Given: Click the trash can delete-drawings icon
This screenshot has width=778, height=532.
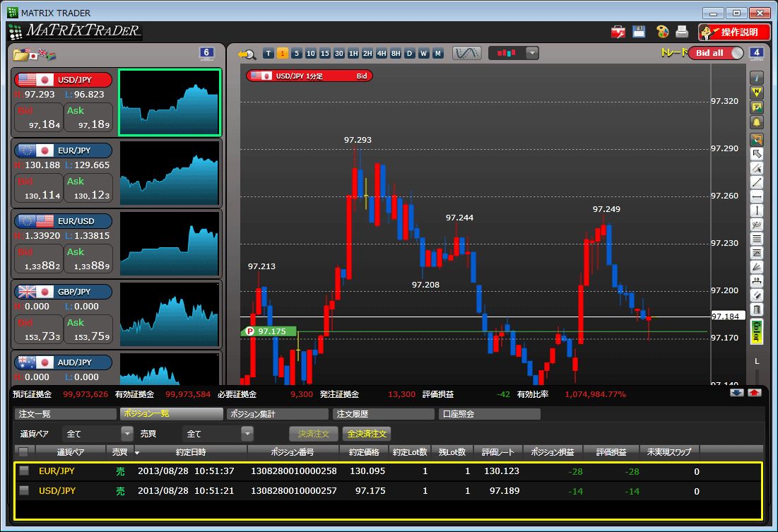Looking at the screenshot, I should tap(756, 310).
